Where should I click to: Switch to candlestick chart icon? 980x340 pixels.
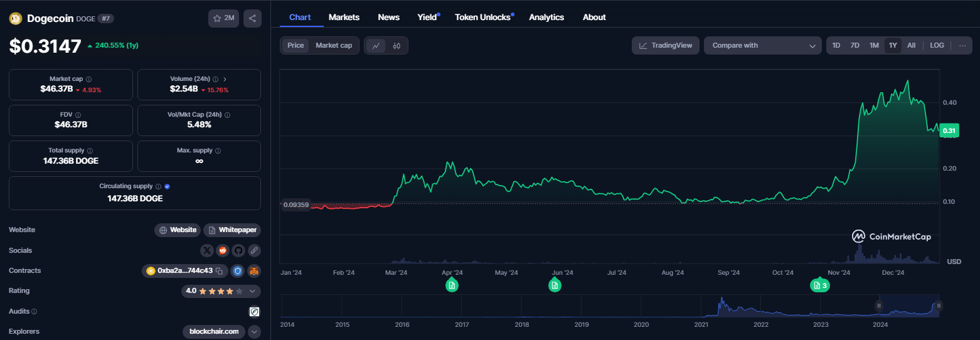[397, 46]
